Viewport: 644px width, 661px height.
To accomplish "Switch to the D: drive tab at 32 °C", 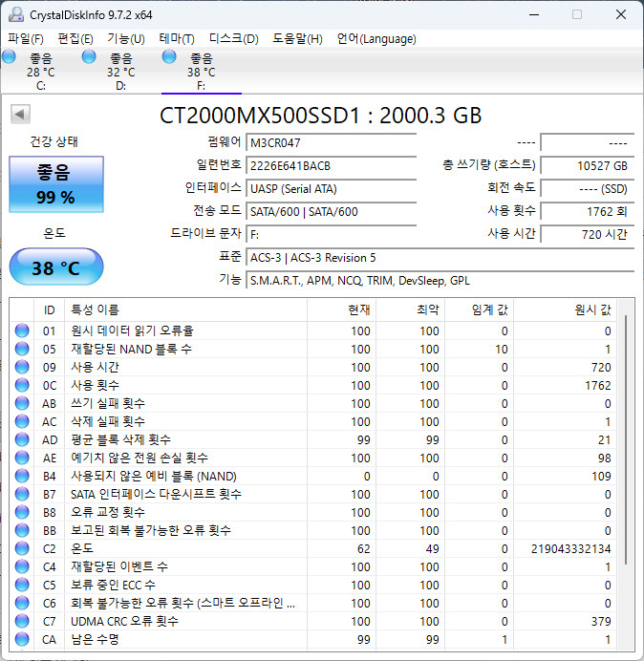I will (x=121, y=72).
